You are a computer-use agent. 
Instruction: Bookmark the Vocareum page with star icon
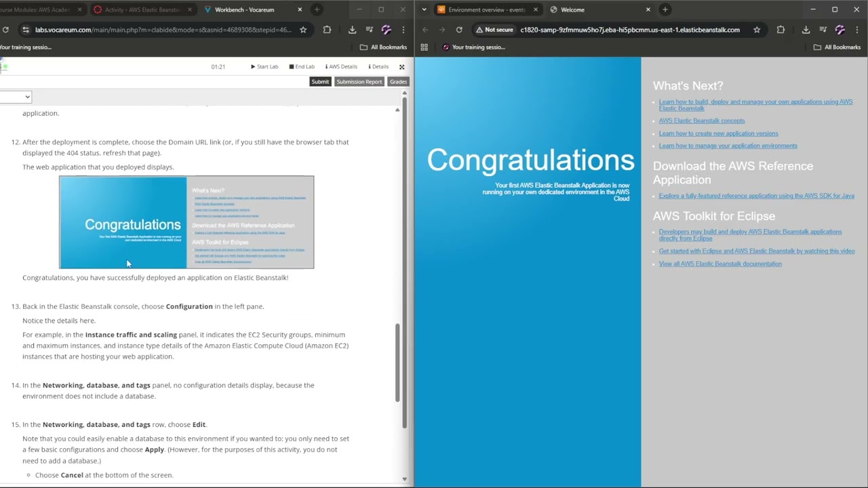303,30
